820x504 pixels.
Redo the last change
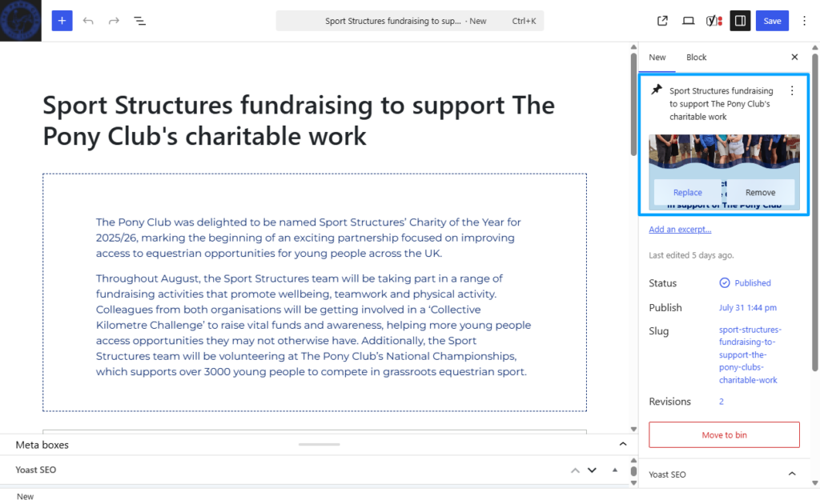coord(114,21)
